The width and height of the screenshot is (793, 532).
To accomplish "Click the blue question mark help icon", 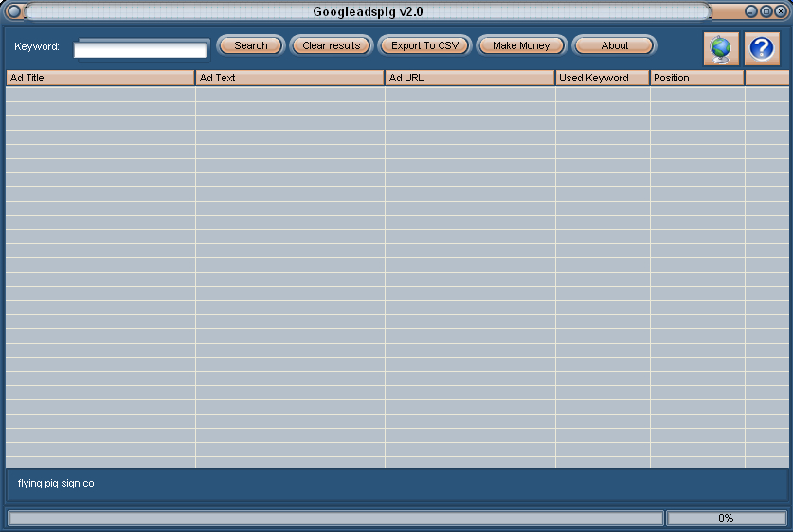I will [x=762, y=49].
